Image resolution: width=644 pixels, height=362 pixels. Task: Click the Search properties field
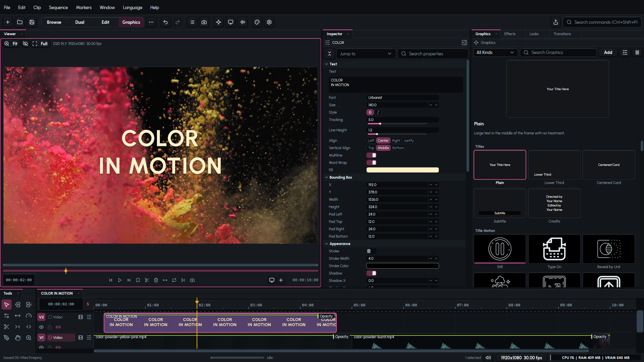[x=433, y=54]
